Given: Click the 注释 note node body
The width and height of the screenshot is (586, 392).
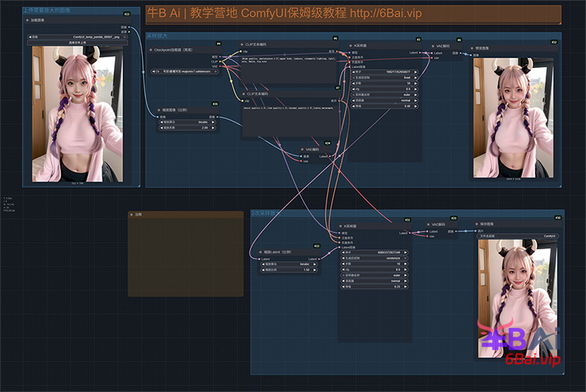Looking at the screenshot, I should [x=185, y=257].
